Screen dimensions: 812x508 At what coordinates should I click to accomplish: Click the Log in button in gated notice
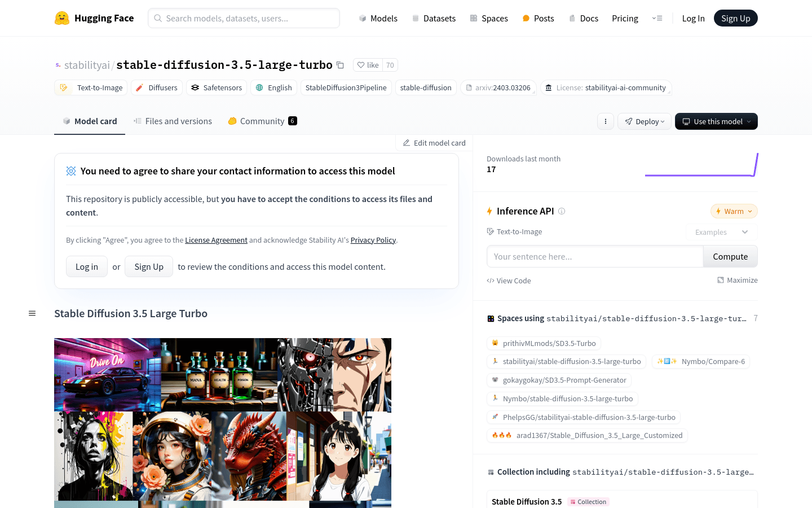[x=87, y=266]
